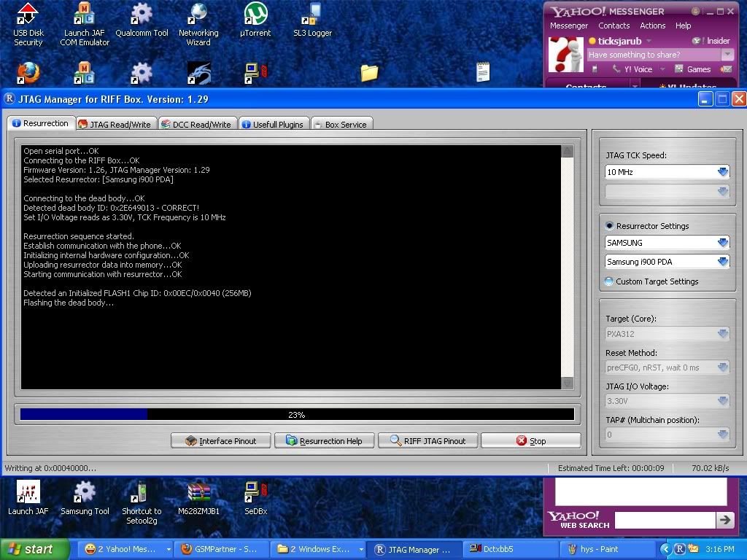
Task: Click 'Have something to share?' status field
Action: coord(654,54)
